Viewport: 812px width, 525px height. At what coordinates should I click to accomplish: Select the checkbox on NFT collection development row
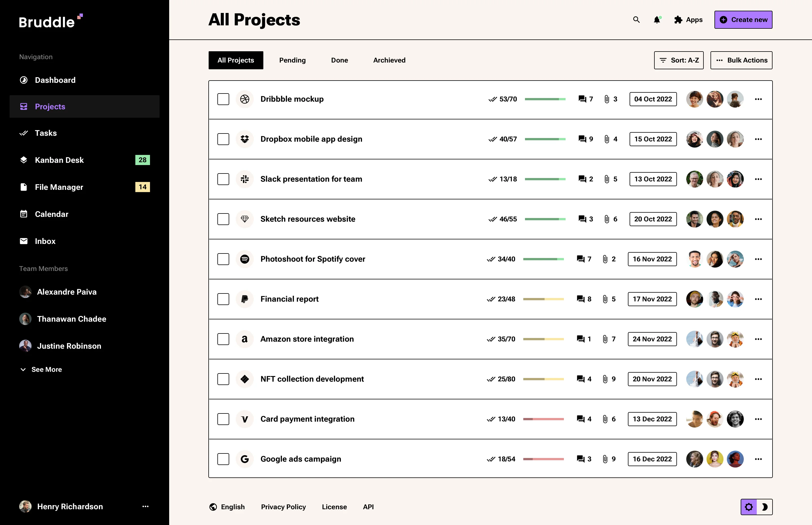pyautogui.click(x=223, y=379)
